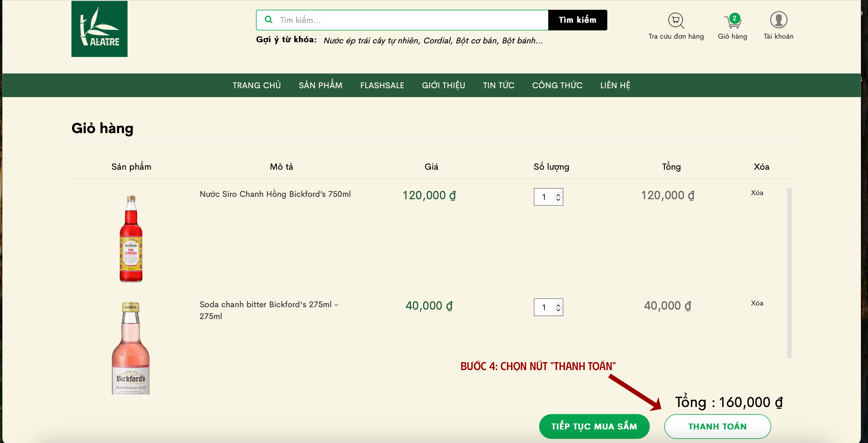Viewport: 868px width, 443px height.
Task: Click the magnifier icon in search box
Action: pyautogui.click(x=269, y=19)
